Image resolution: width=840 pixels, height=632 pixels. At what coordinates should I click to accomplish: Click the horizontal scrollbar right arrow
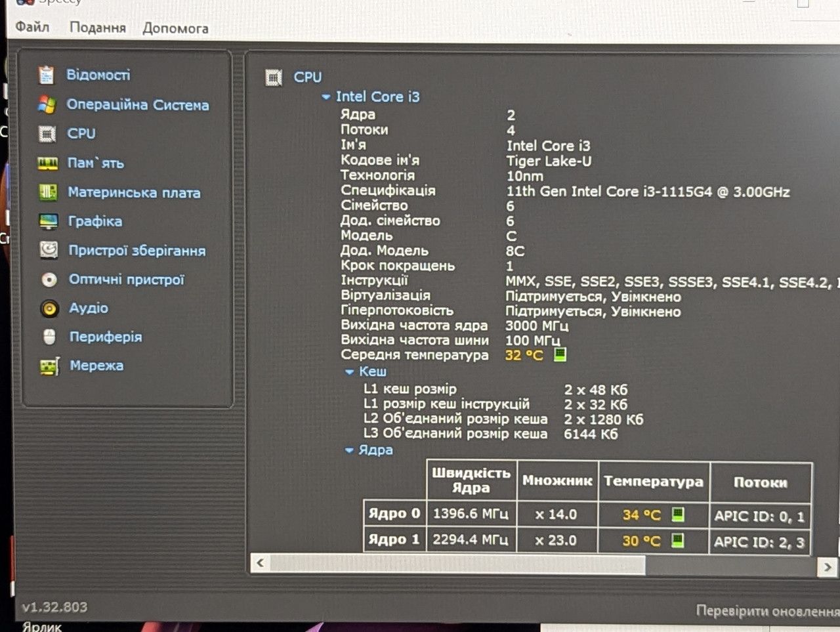tap(828, 566)
